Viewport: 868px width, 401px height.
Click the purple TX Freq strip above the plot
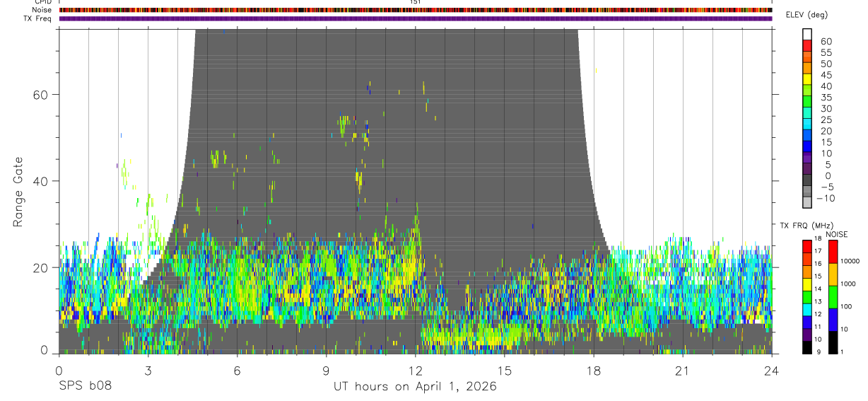[416, 18]
